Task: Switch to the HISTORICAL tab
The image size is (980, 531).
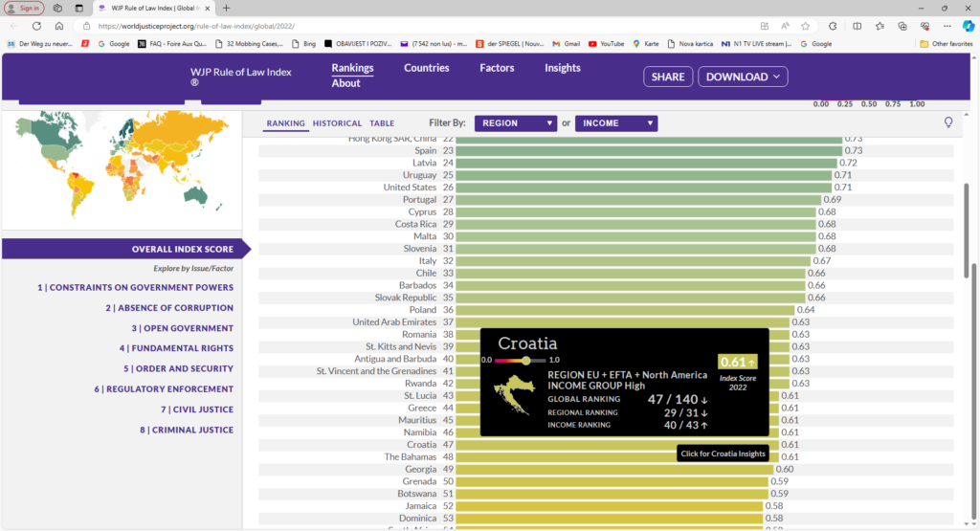Action: click(337, 123)
